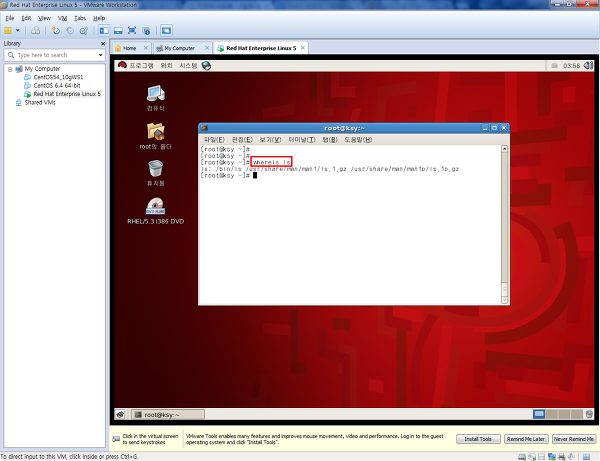The height and width of the screenshot is (461, 600).
Task: Open terminal 터미널(T) menu
Action: pos(302,140)
